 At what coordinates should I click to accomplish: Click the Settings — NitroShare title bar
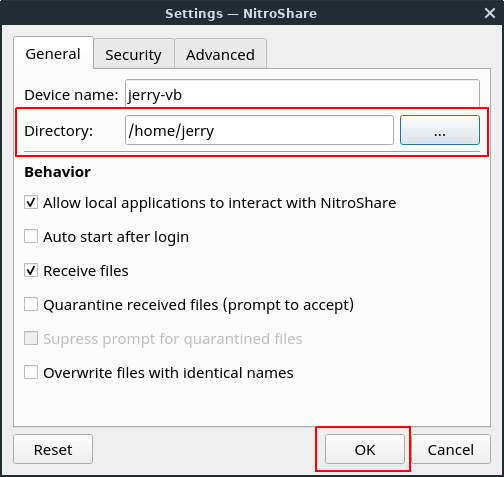pos(241,13)
